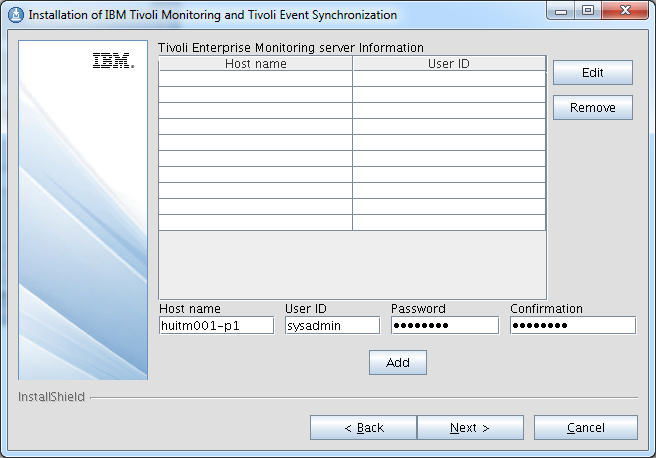Viewport: 656px width, 458px height.
Task: Maximize the installer window
Action: 588,10
